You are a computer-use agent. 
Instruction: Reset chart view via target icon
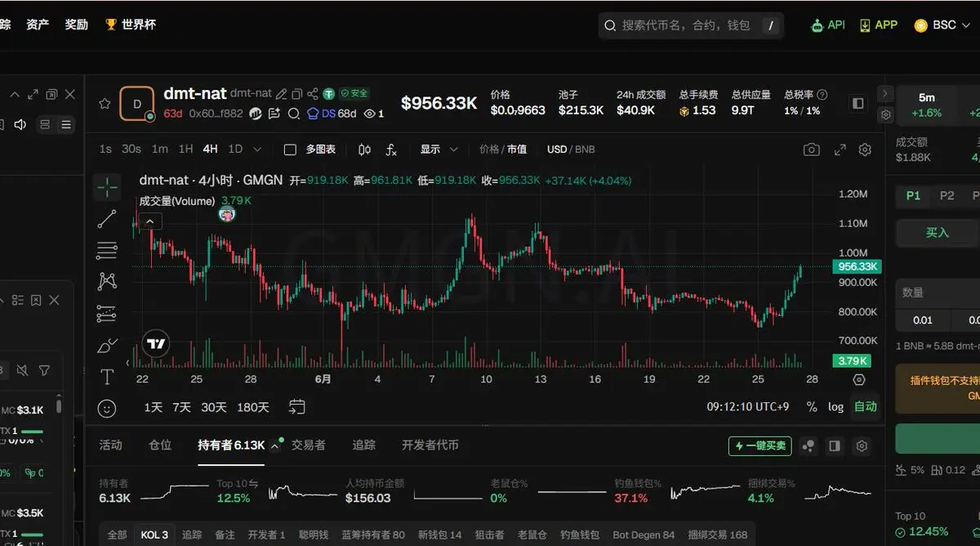coord(858,379)
